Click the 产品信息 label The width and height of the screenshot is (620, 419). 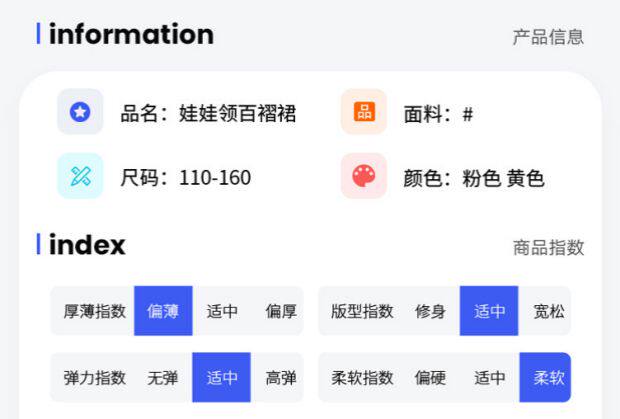[x=548, y=37]
